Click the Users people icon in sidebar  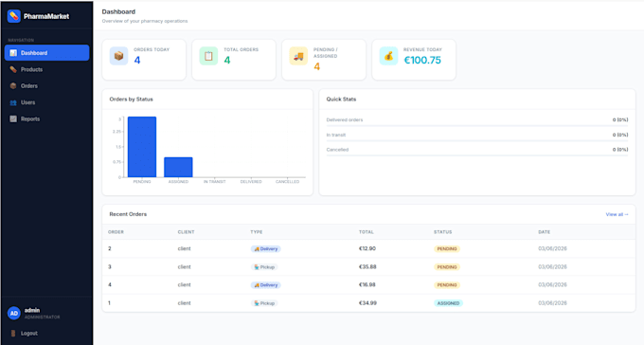point(13,102)
